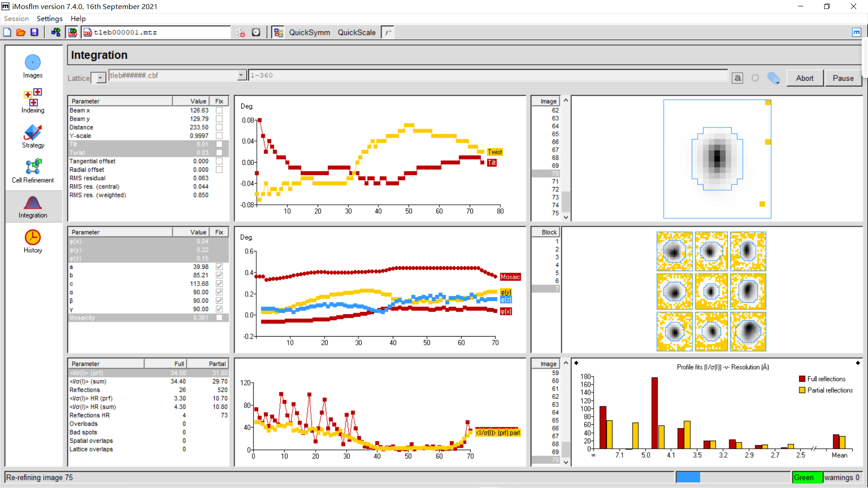Open the Lattice dropdown
Viewport: 868px width, 488px height.
(100, 78)
